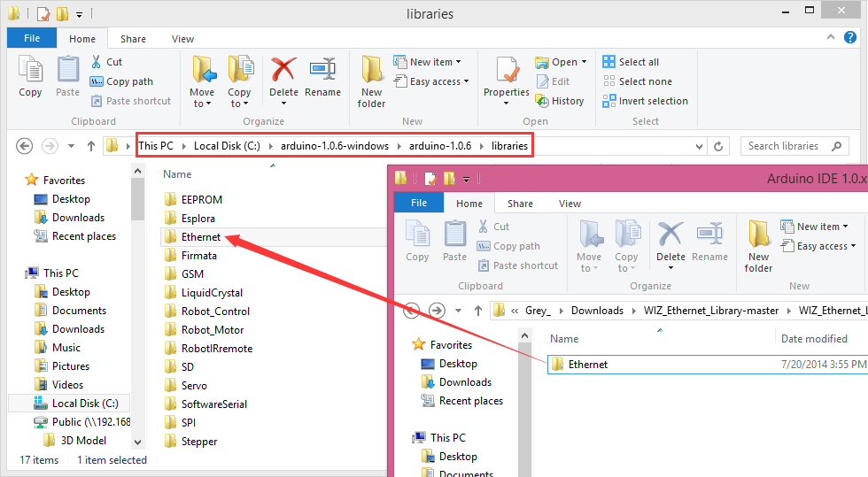Screen dimensions: 868x477
Task: Collapse the ribbon in libraries window
Action: click(831, 37)
